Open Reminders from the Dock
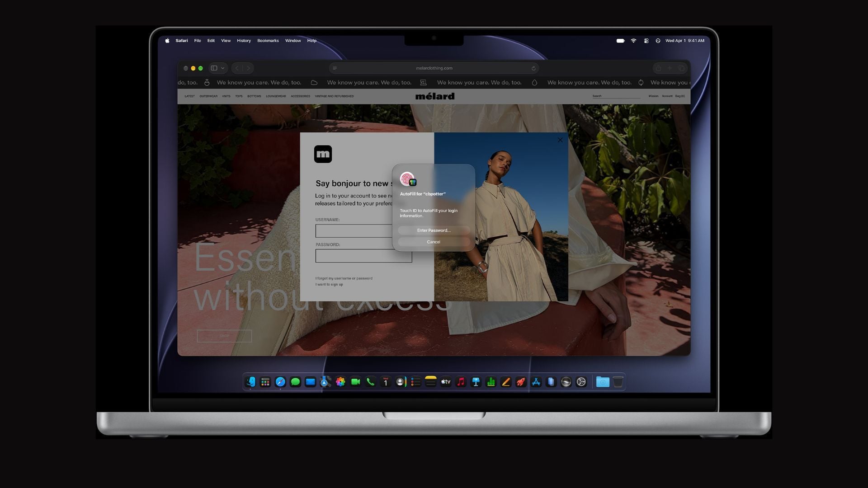Viewport: 868px width, 488px height. click(415, 382)
